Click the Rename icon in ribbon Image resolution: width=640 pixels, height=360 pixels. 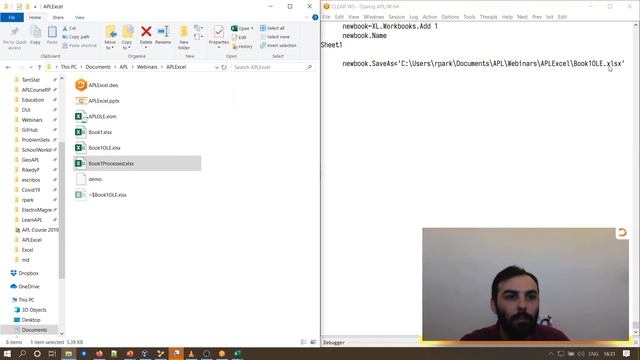tap(163, 31)
